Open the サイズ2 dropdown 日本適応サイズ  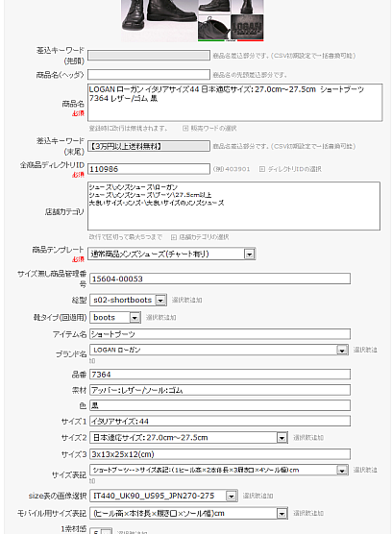(x=189, y=438)
